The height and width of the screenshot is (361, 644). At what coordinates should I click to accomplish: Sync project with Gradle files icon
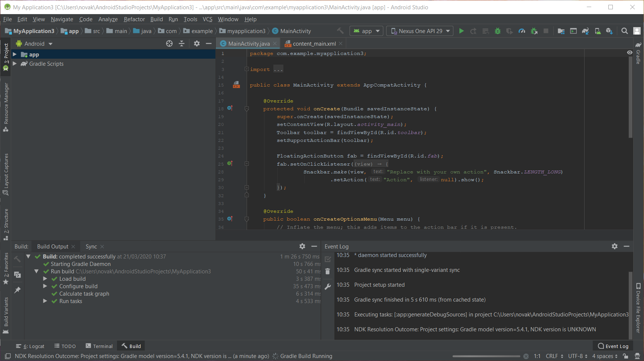coord(585,31)
